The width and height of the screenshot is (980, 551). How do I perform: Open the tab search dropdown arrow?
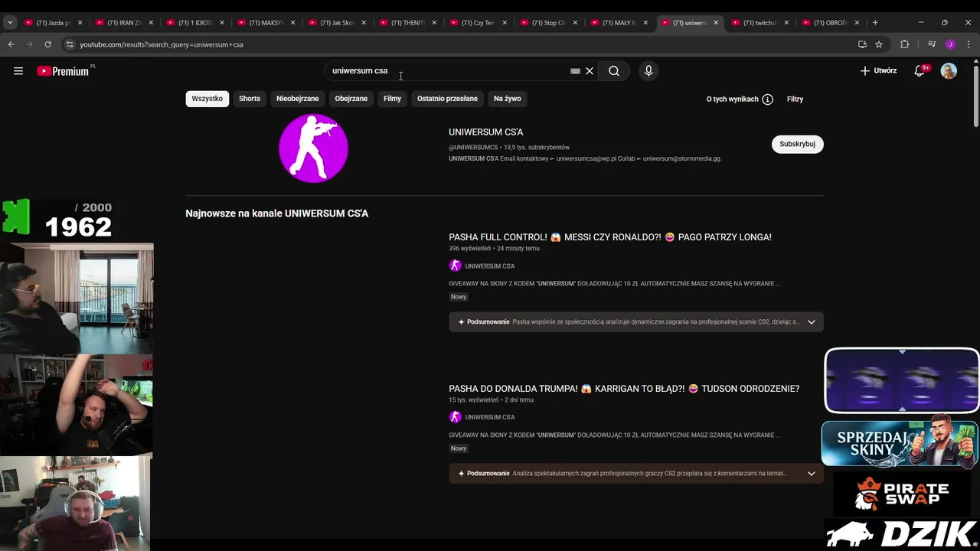pyautogui.click(x=10, y=23)
